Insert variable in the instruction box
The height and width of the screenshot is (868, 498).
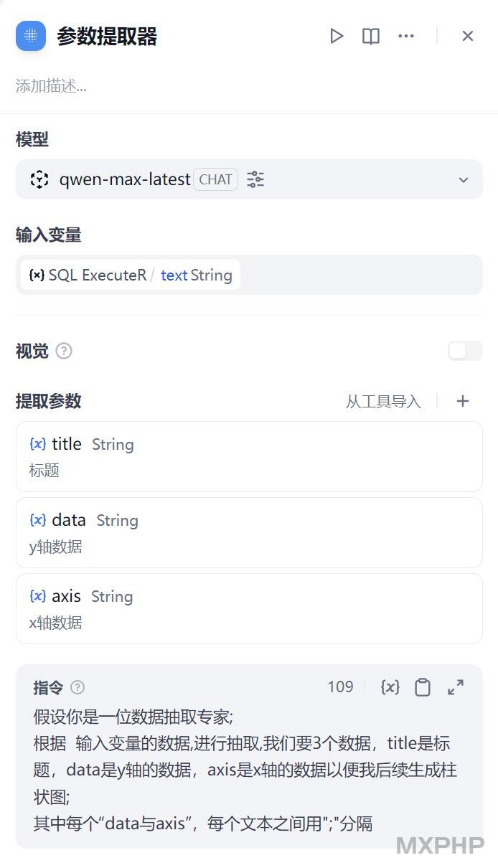390,687
